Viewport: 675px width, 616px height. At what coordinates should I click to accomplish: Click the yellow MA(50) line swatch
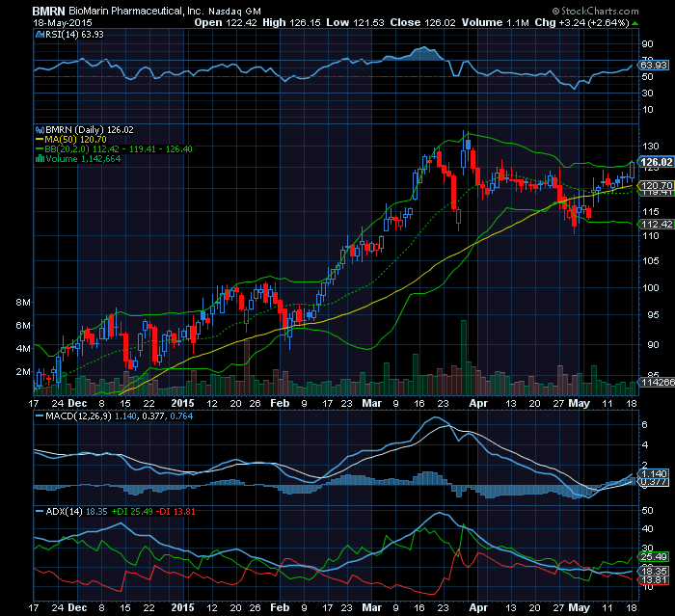pyautogui.click(x=40, y=140)
